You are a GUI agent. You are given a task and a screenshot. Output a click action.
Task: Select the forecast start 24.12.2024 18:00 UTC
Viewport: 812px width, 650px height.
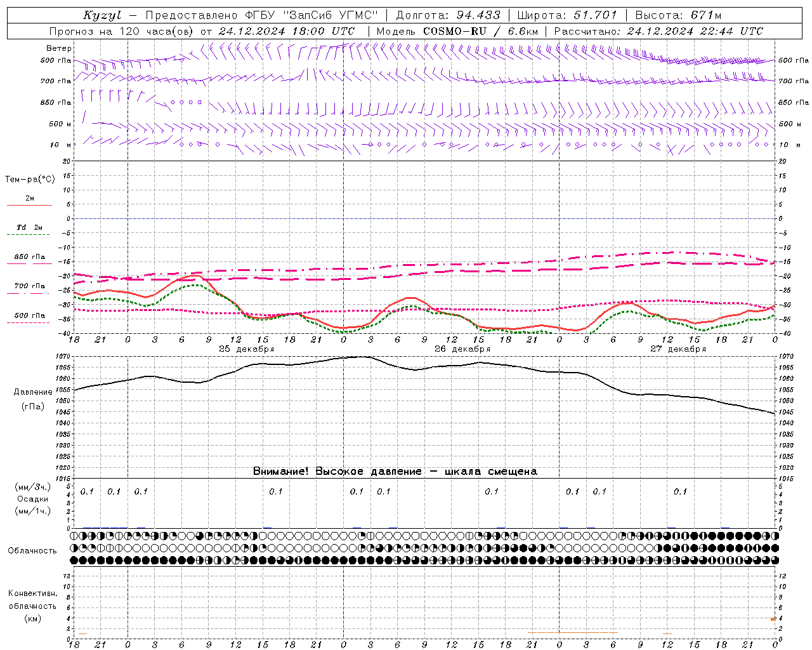[287, 31]
